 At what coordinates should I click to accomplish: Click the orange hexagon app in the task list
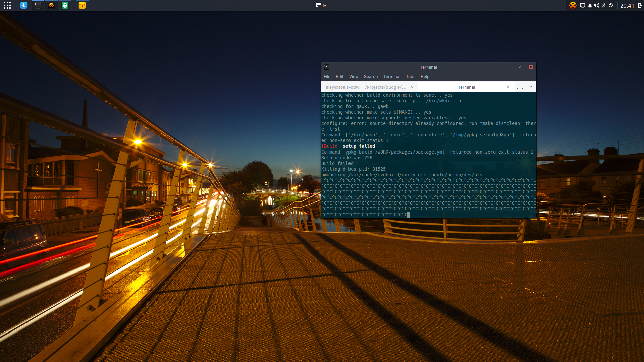[x=51, y=5]
